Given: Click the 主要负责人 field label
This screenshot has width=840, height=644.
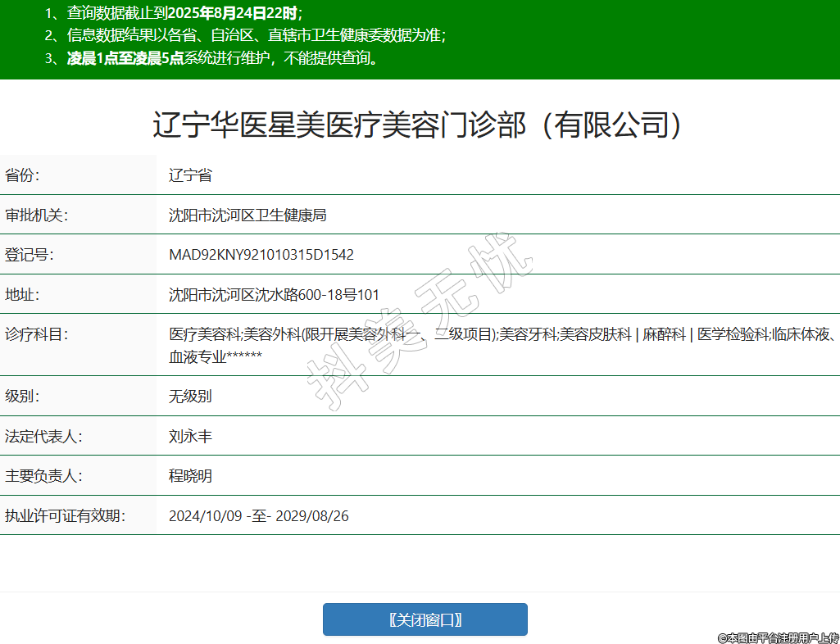Looking at the screenshot, I should coord(43,476).
